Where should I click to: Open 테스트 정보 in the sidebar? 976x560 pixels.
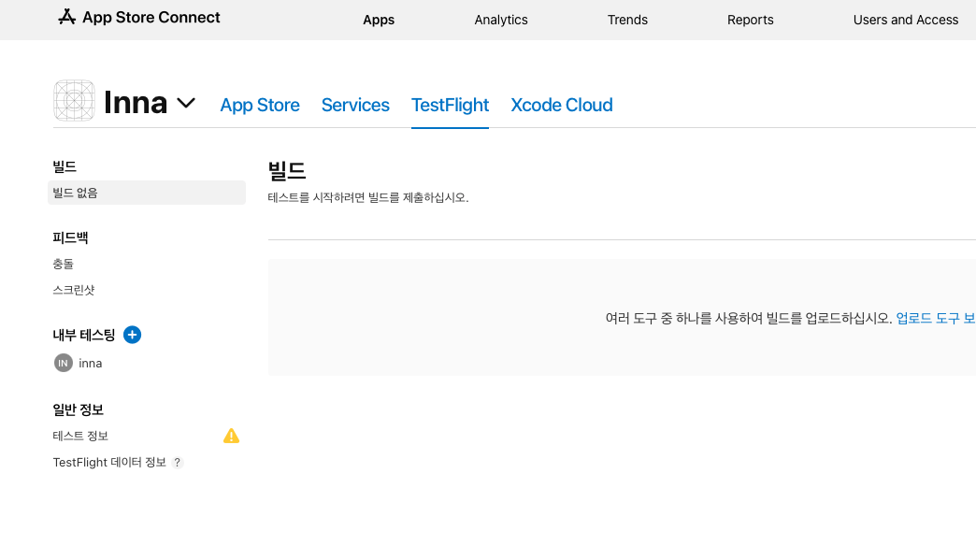click(80, 437)
